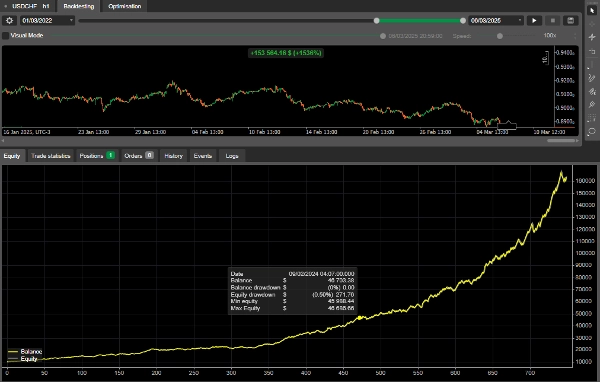Click the Equity legend entry

pyautogui.click(x=23, y=359)
